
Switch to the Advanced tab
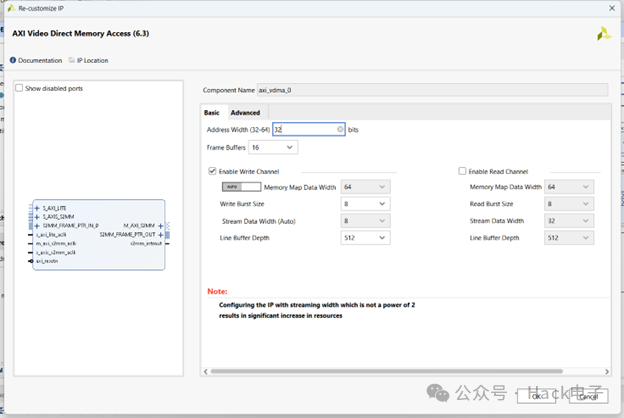coord(245,113)
